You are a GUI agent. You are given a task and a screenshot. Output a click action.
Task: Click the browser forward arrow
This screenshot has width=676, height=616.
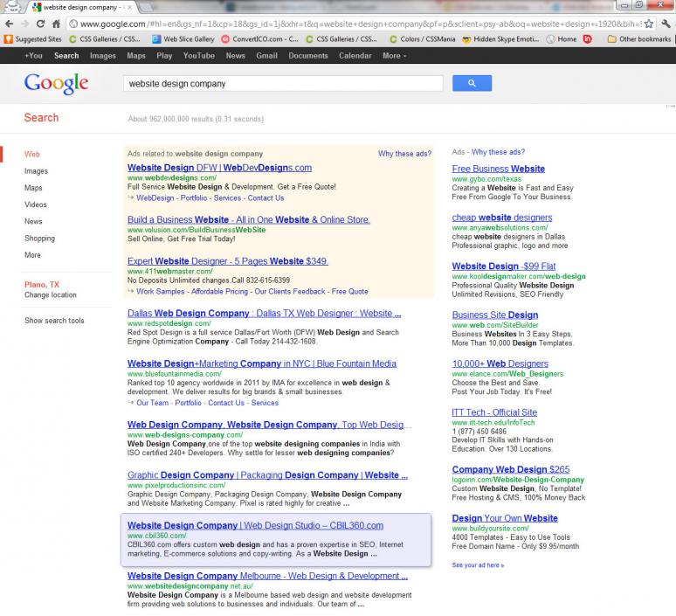24,24
